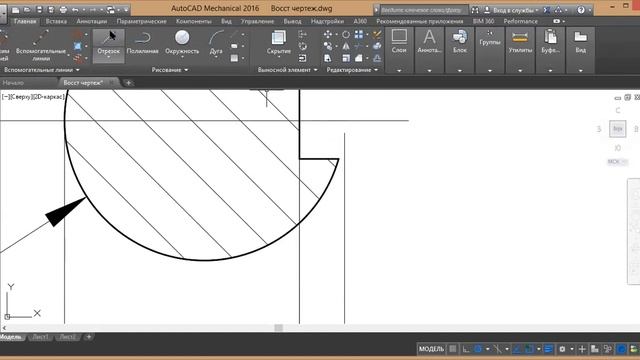Click the Rotate tool in Редактирование panel

click(x=346, y=35)
